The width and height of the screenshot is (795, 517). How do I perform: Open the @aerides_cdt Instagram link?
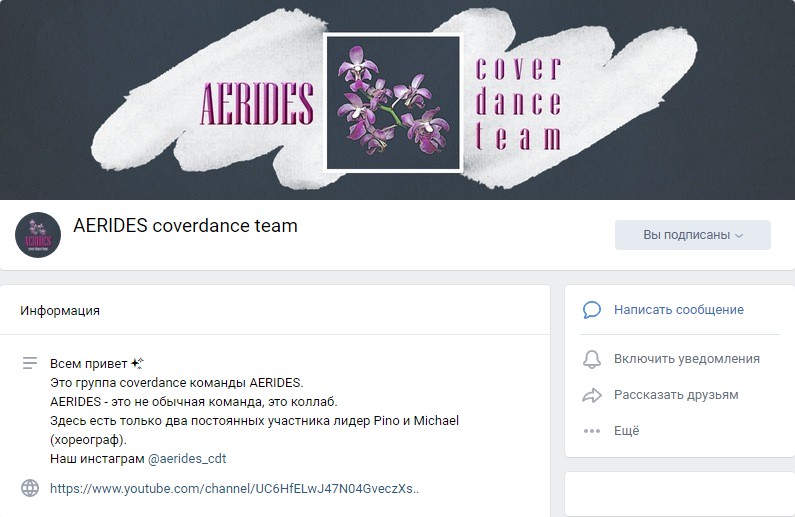[x=187, y=459]
